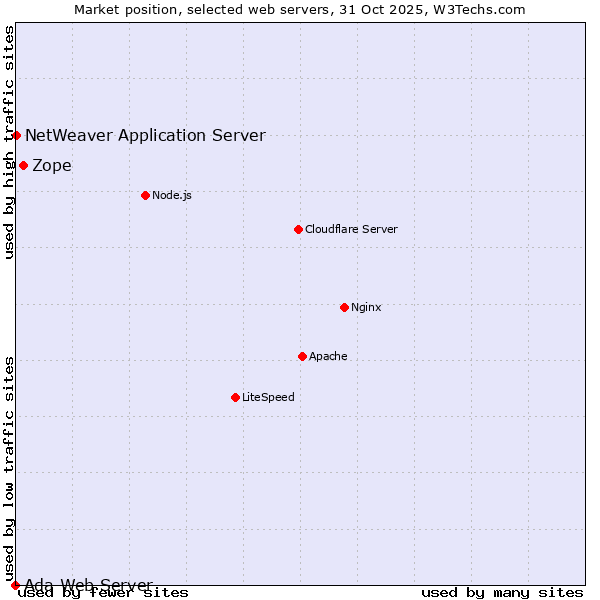
Task: Click the Ada Web Server label
Action: click(x=88, y=585)
